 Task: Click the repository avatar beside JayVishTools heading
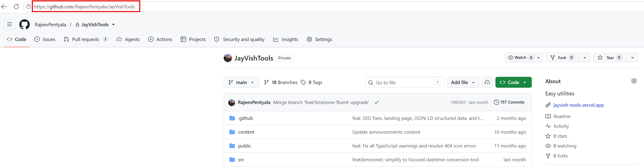[x=227, y=58]
